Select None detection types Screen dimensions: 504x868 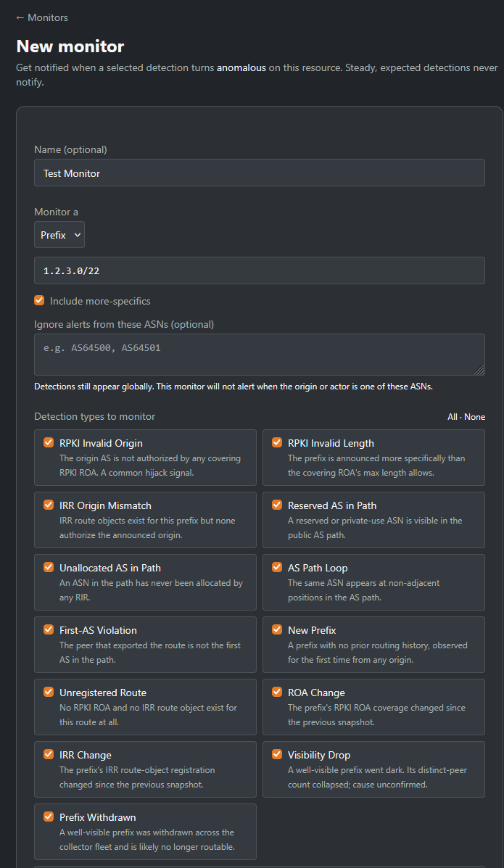click(x=475, y=417)
